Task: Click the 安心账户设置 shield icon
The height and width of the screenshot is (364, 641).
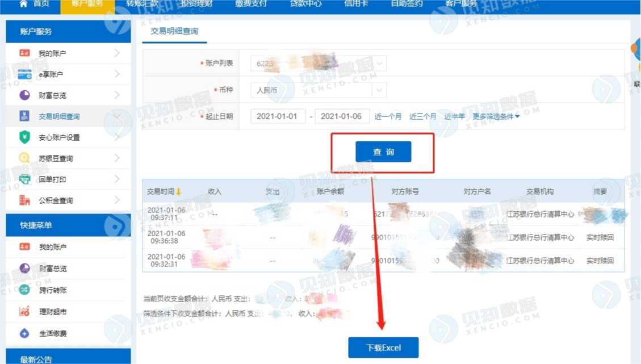Action: (x=24, y=137)
